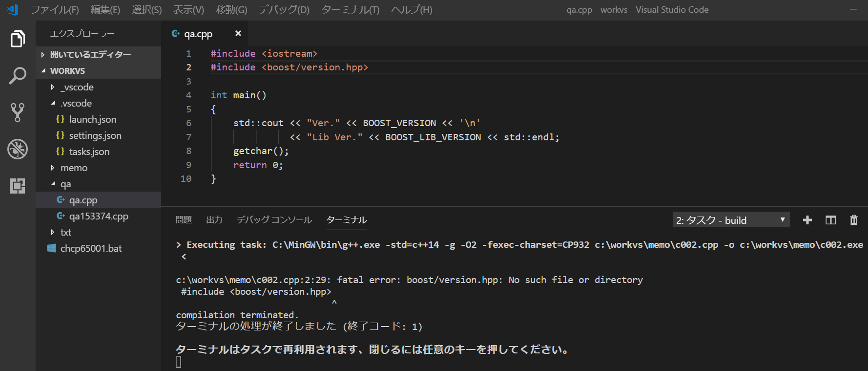This screenshot has width=868, height=371.
Task: Open the Explorer view in activity bar
Action: pyautogui.click(x=18, y=39)
